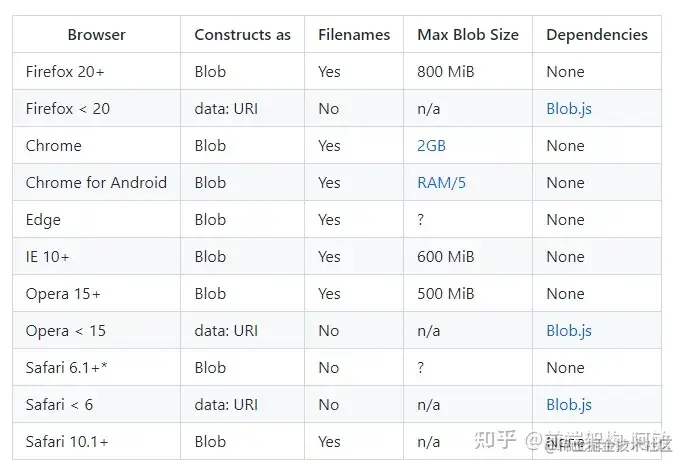Screen dimensions: 687x468
Task: Click the 600 MiB cell in IE 10+ row
Action: 445,256
